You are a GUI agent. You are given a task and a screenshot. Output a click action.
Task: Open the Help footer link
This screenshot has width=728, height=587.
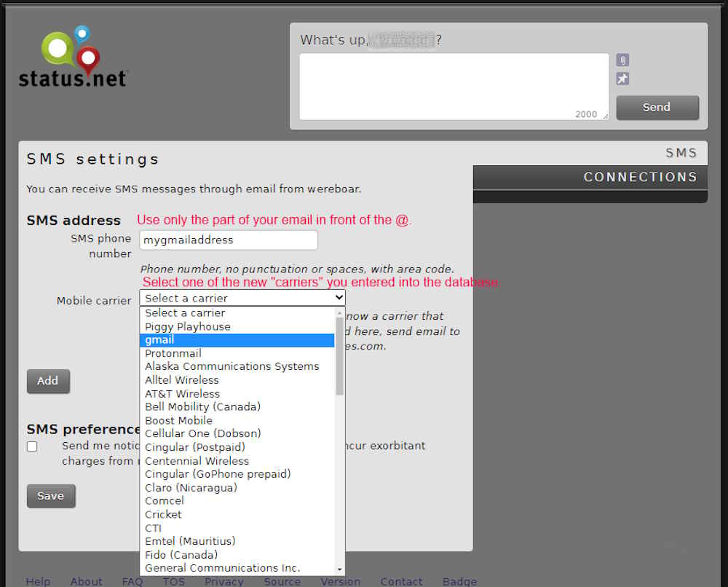(x=38, y=581)
